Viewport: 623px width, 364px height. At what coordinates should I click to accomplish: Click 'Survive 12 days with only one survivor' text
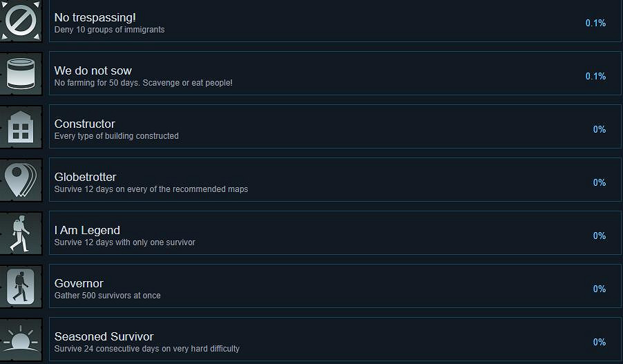(124, 242)
